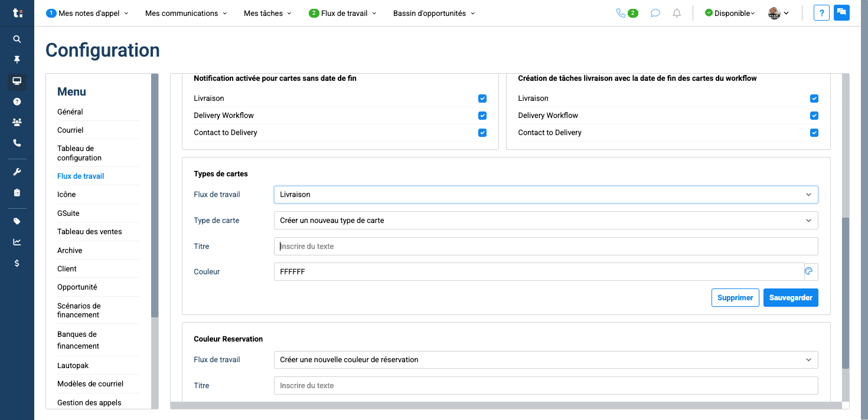Open Mes communications menu

186,13
